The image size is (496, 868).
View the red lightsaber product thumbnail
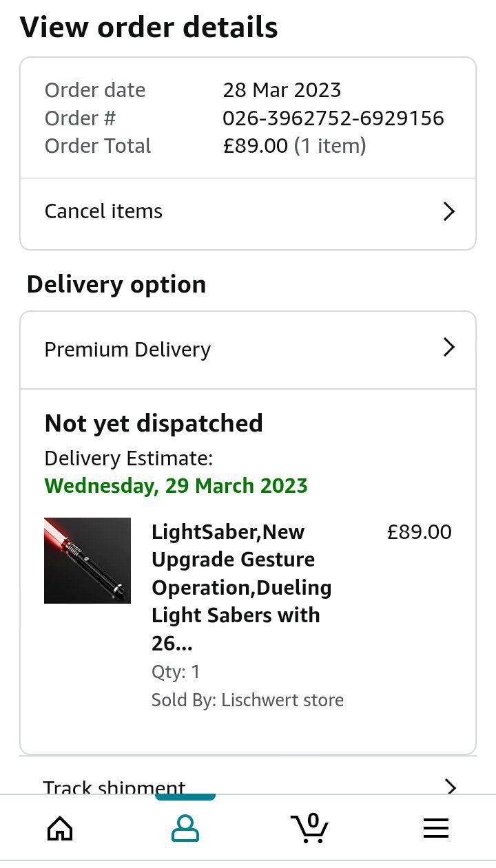pos(87,560)
